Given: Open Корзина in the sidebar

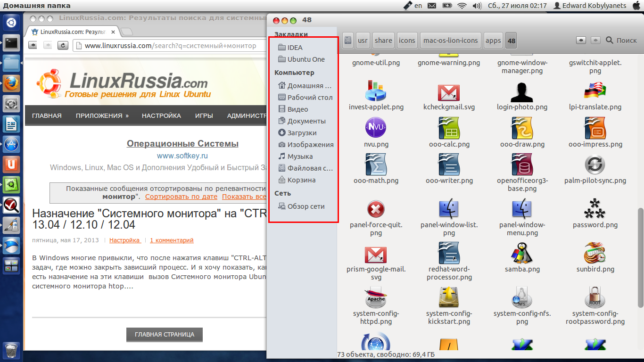Looking at the screenshot, I should pyautogui.click(x=297, y=180).
